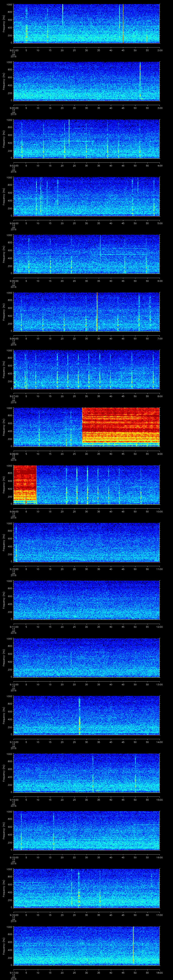Click the 9:16:00 spectrogram plot
This screenshot has width=173, height=980.
tap(86, 888)
